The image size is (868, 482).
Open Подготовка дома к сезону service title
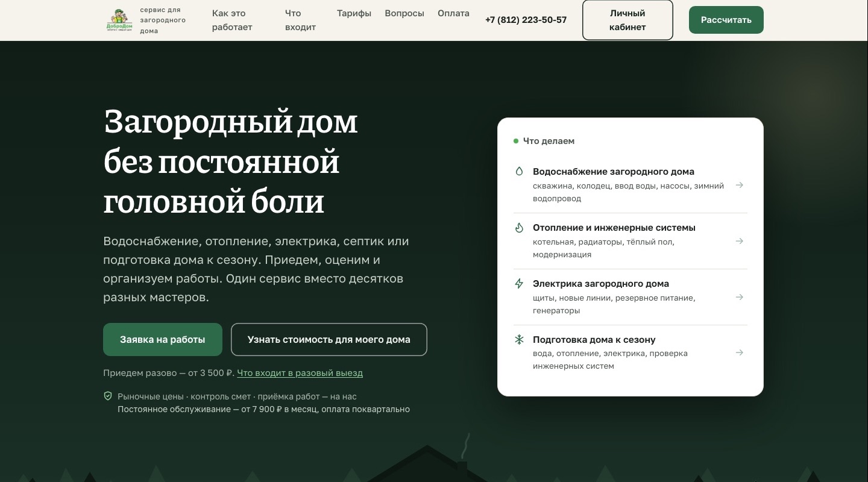coord(594,340)
